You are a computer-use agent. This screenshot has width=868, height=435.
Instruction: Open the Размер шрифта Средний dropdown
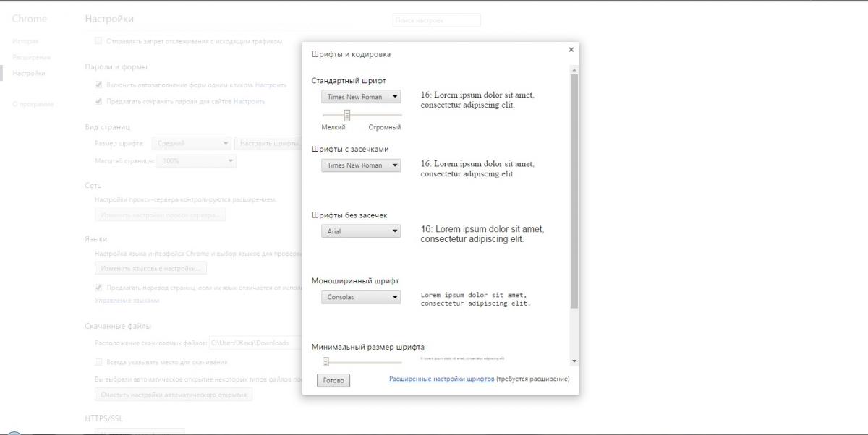coord(191,144)
